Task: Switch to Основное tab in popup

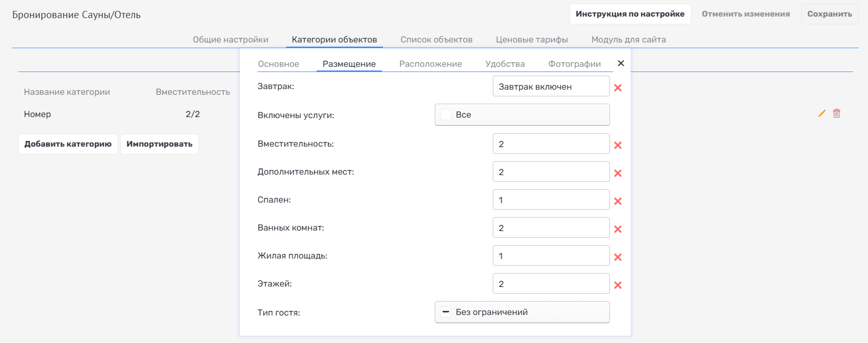Action: [279, 64]
